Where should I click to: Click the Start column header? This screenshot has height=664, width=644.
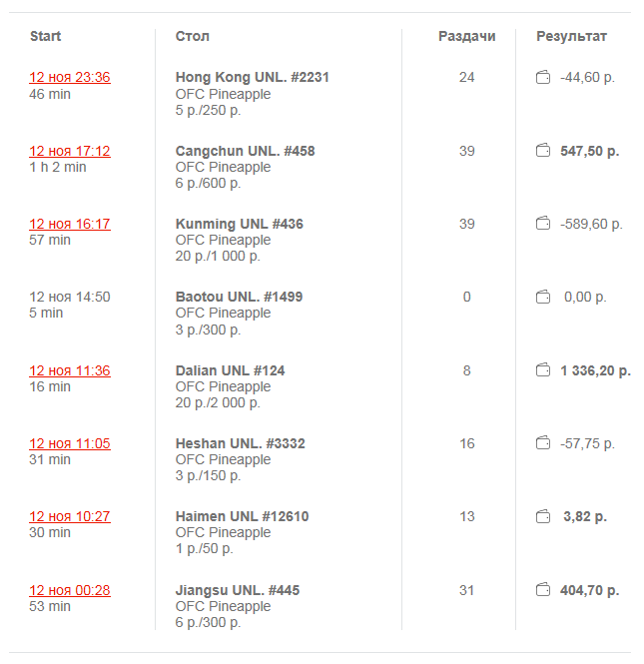(45, 37)
